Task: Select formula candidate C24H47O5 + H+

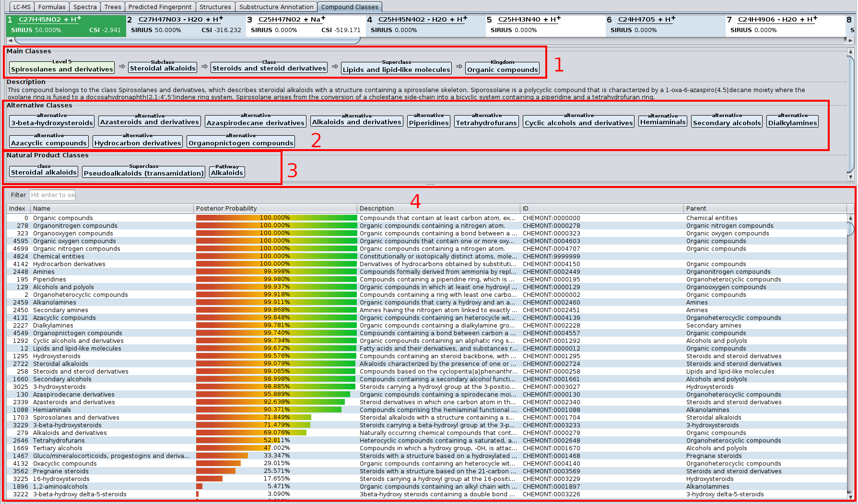Action: (x=665, y=25)
